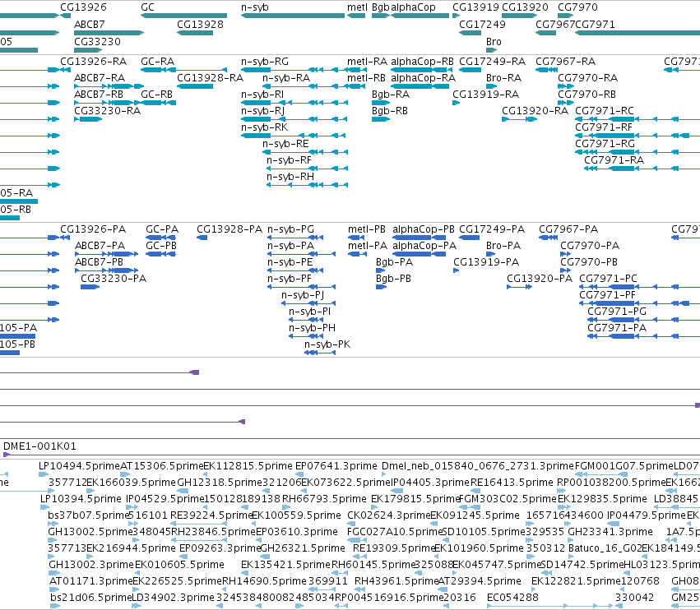This screenshot has height=610, width=700.
Task: Click protein metl-PB
Action: 367,229
